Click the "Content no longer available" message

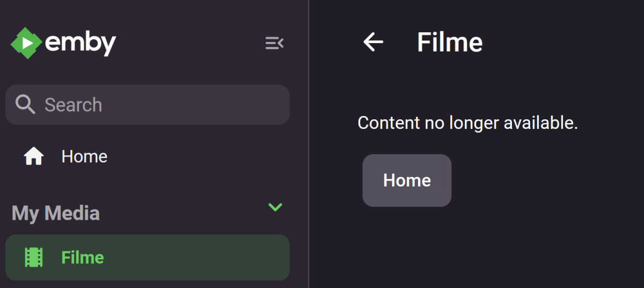click(467, 123)
